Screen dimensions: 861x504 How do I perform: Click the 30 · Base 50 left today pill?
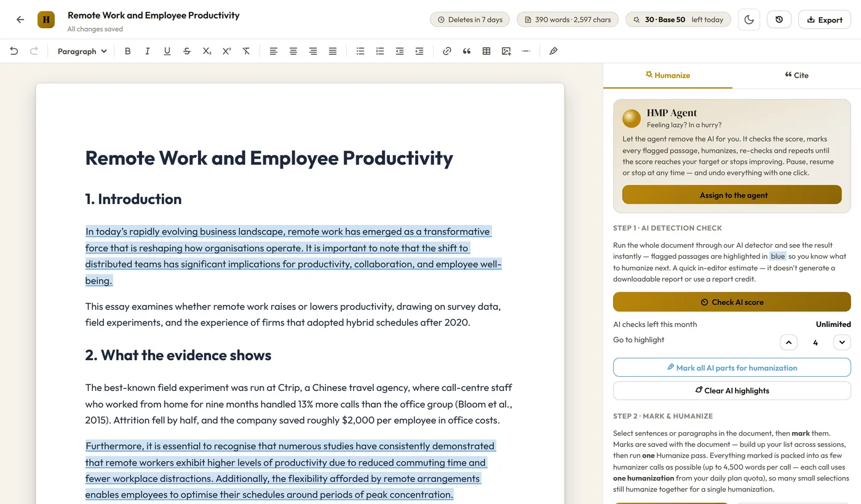(678, 20)
